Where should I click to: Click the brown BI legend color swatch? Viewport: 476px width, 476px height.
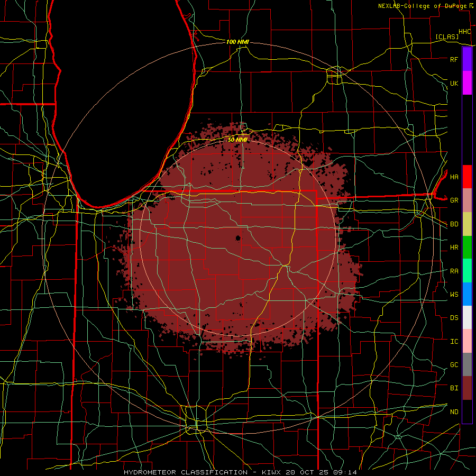[x=467, y=388]
